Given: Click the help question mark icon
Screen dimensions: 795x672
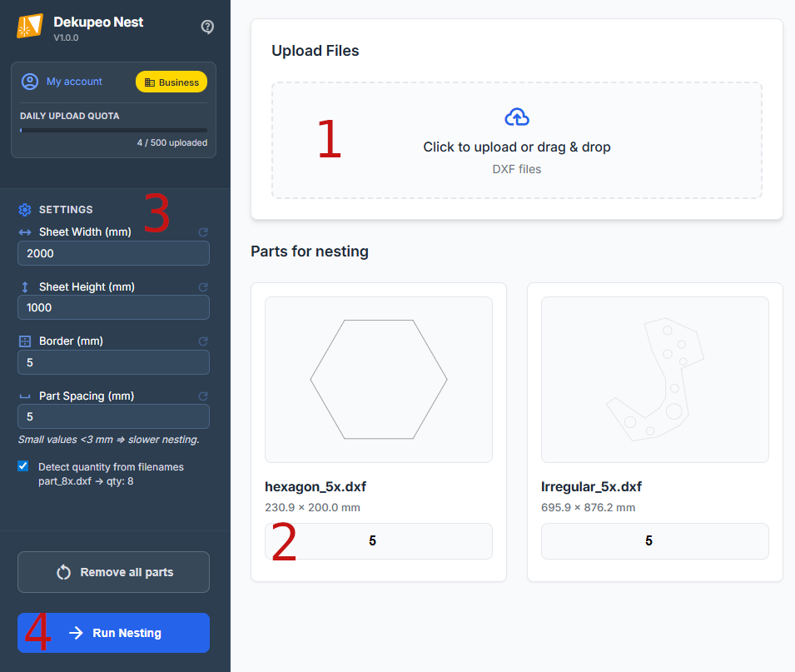Looking at the screenshot, I should [x=207, y=27].
